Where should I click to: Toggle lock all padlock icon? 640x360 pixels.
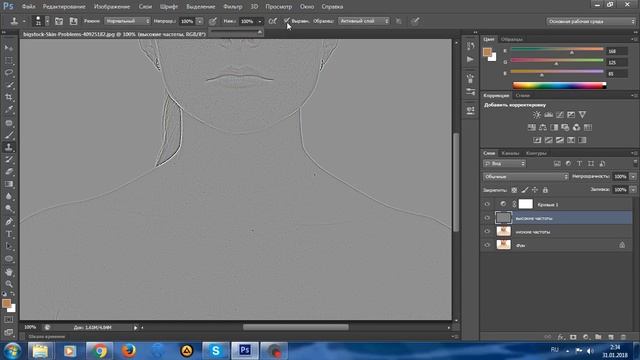(545, 190)
